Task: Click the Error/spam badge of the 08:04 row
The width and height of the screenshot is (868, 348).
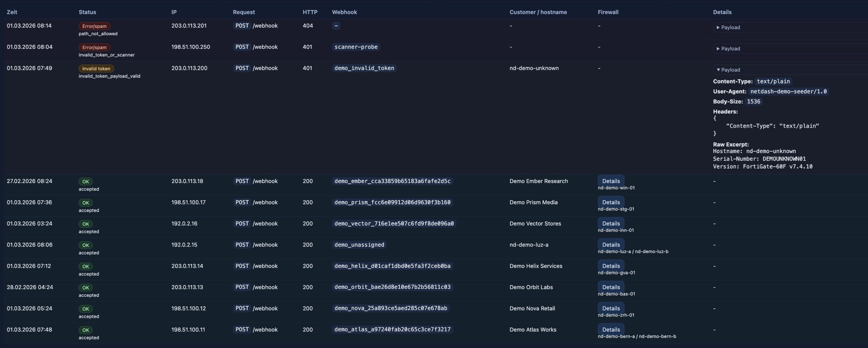Action: point(94,48)
